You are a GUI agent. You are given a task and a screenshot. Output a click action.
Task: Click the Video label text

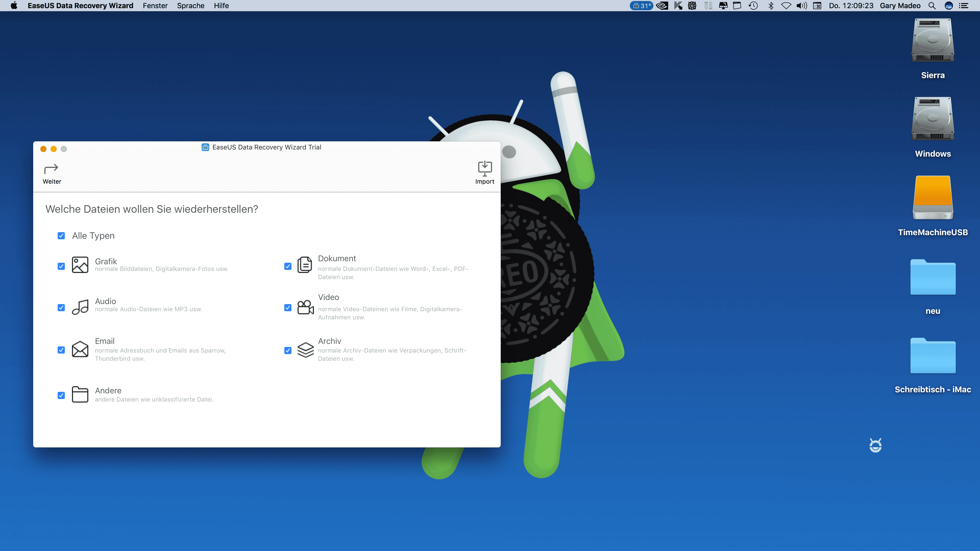[x=328, y=297]
